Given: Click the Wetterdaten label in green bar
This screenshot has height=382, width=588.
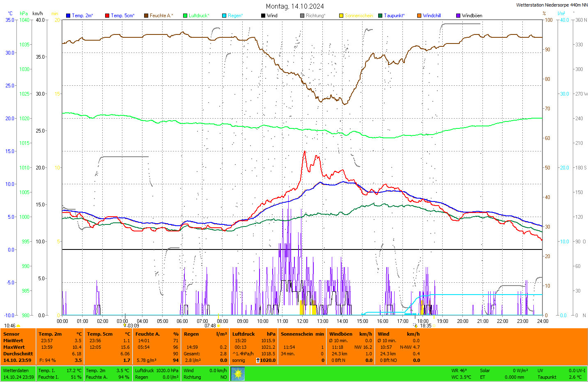Looking at the screenshot, I should click(x=16, y=371).
